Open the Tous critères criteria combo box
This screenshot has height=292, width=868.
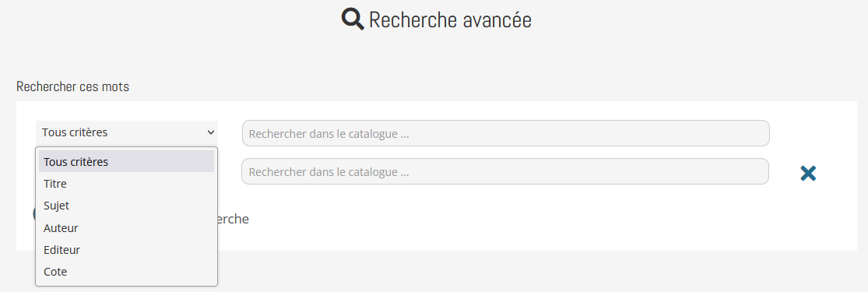click(x=127, y=132)
